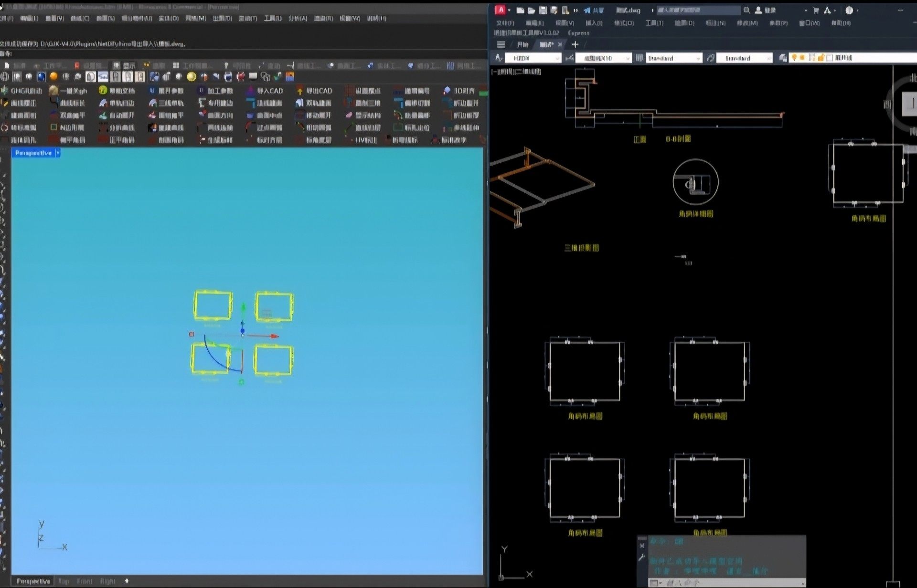Click the shopping cart icon in AutoCAD title bar

(816, 10)
